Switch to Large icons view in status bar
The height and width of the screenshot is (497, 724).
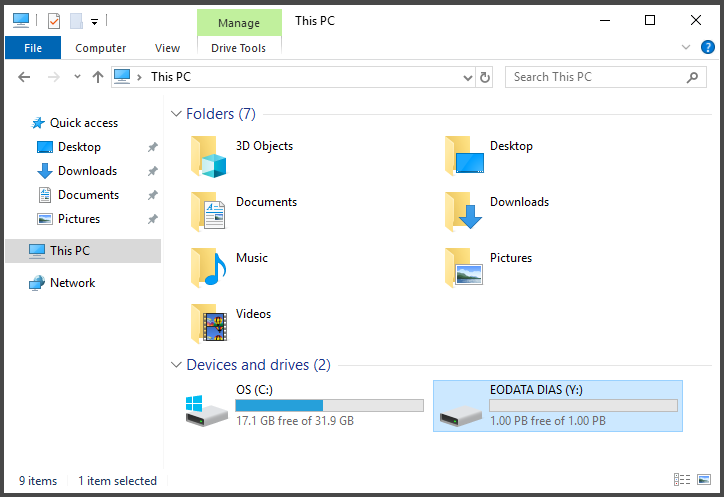704,480
